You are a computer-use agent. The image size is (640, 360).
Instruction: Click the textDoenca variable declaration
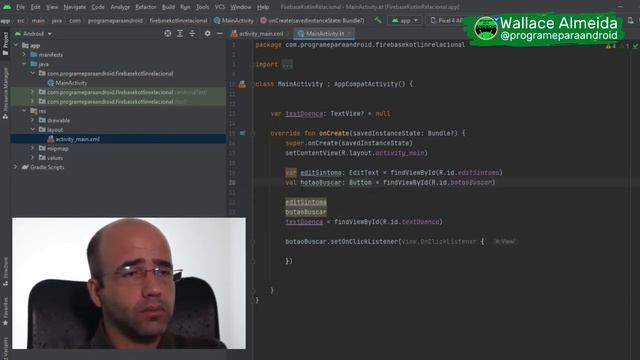[304, 114]
